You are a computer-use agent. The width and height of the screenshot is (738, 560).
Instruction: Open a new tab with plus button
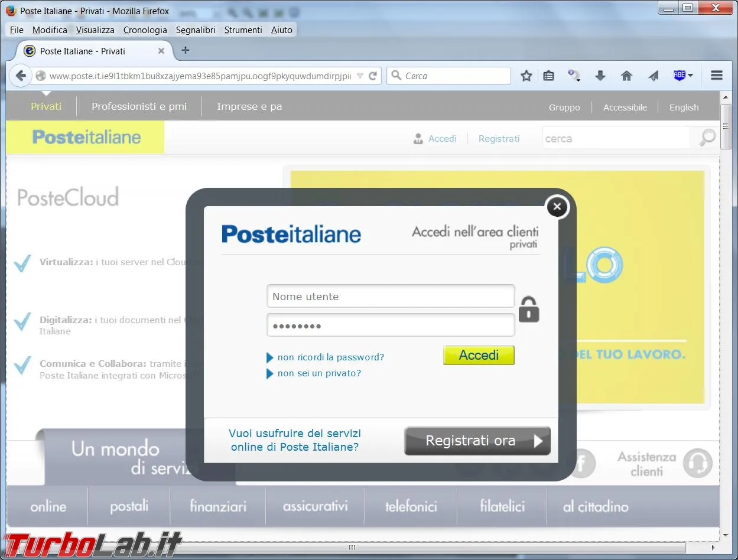point(186,50)
